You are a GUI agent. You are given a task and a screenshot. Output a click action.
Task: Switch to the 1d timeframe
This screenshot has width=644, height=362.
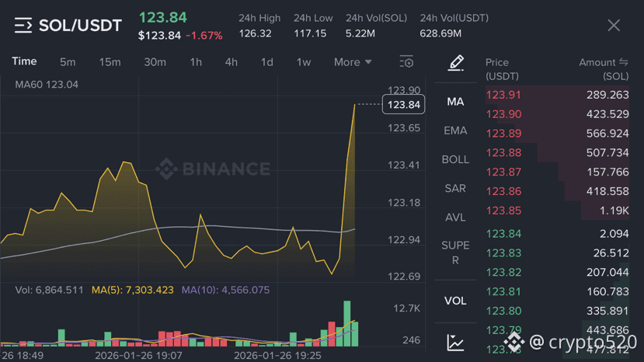[267, 62]
